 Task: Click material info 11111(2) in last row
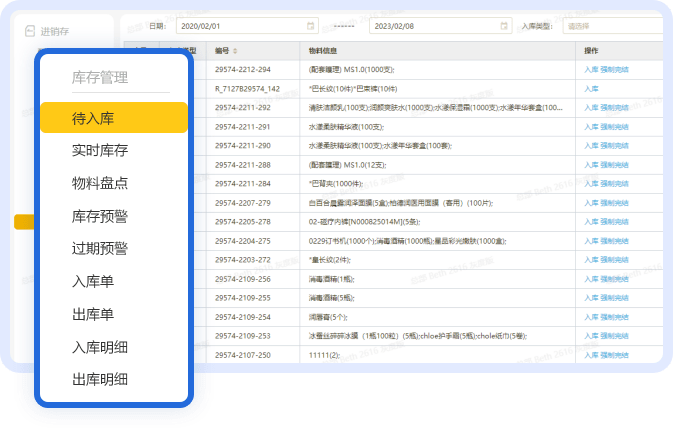click(324, 355)
